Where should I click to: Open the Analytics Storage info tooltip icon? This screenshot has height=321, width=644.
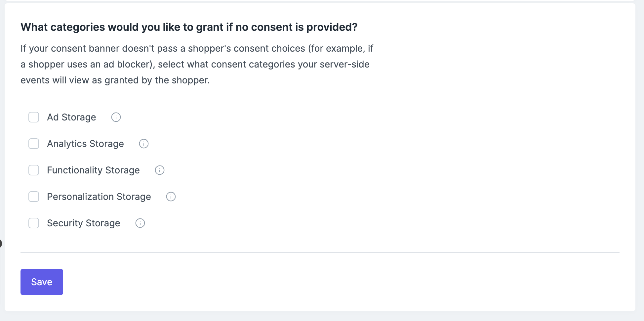click(x=144, y=144)
